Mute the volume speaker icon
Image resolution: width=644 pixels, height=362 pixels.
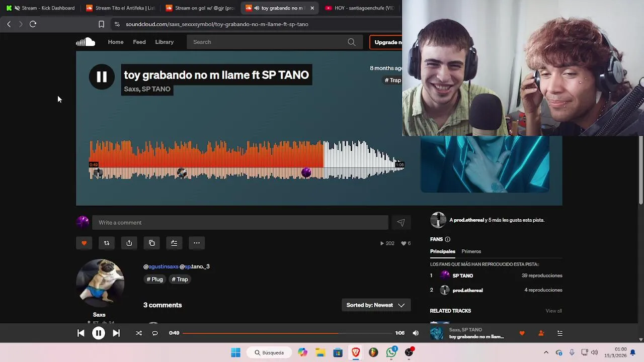416,333
